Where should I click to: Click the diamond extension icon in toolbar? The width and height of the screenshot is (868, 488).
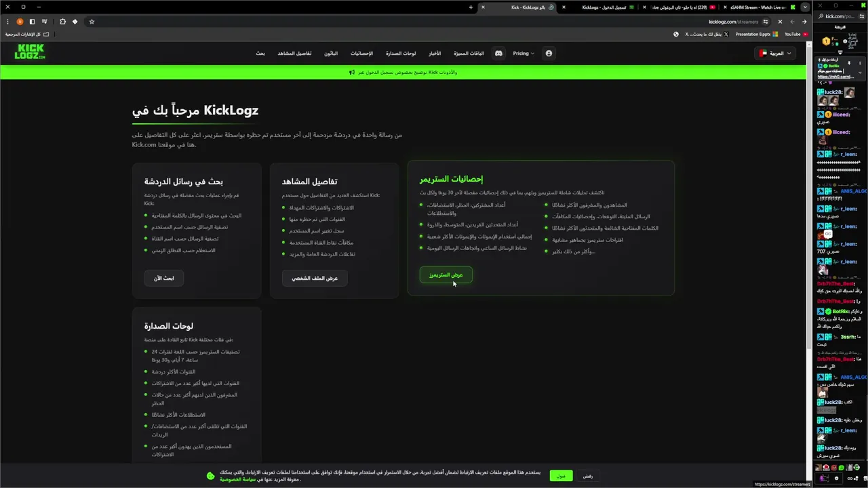pos(75,22)
